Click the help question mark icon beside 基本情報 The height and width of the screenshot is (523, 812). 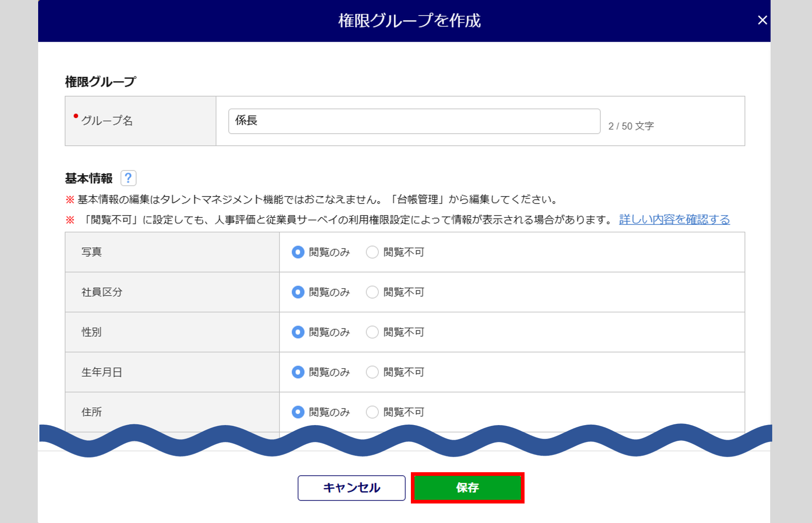coord(128,178)
